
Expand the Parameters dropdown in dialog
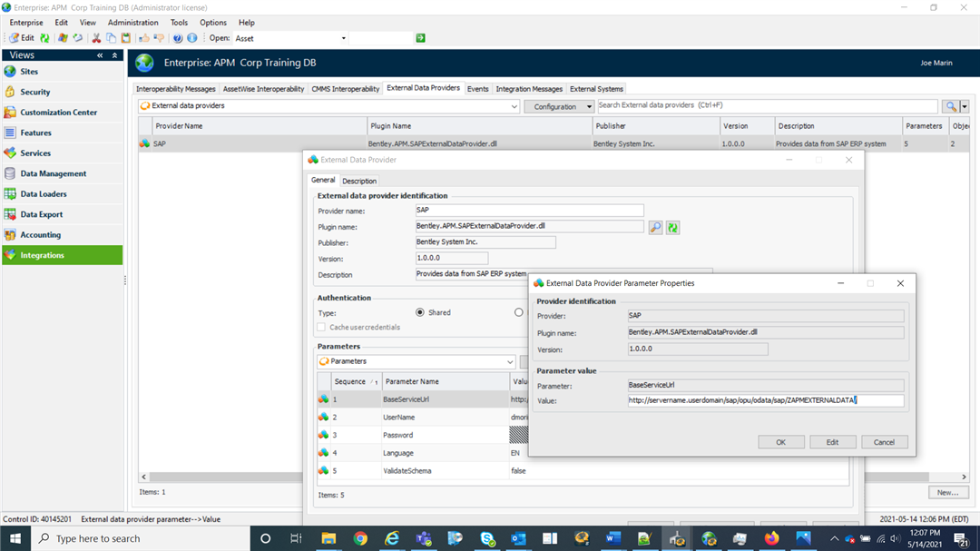click(510, 361)
